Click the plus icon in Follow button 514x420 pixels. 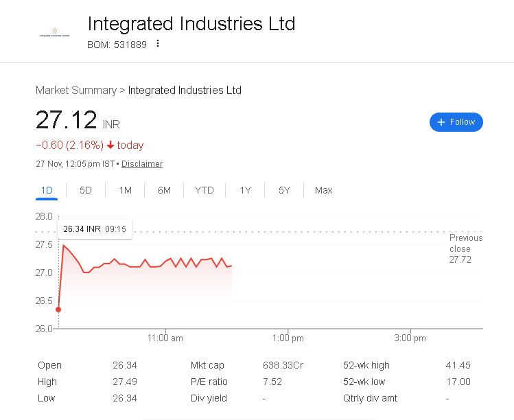pos(441,122)
